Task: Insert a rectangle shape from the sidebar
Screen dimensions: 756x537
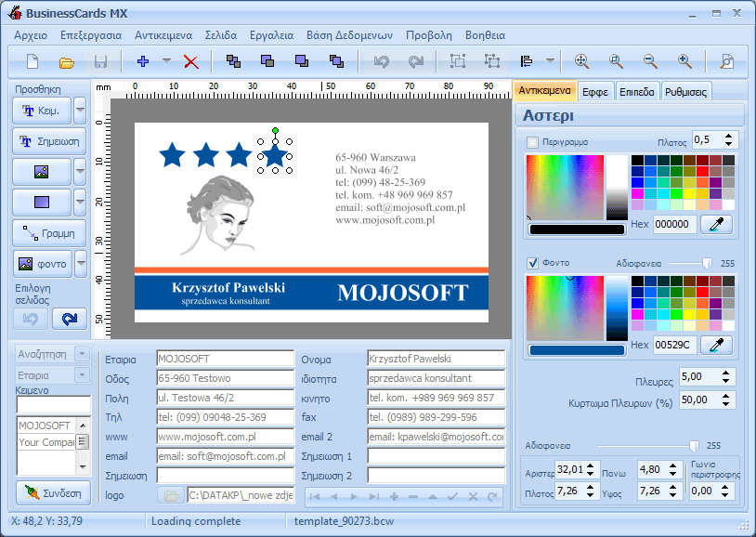Action: click(x=42, y=203)
